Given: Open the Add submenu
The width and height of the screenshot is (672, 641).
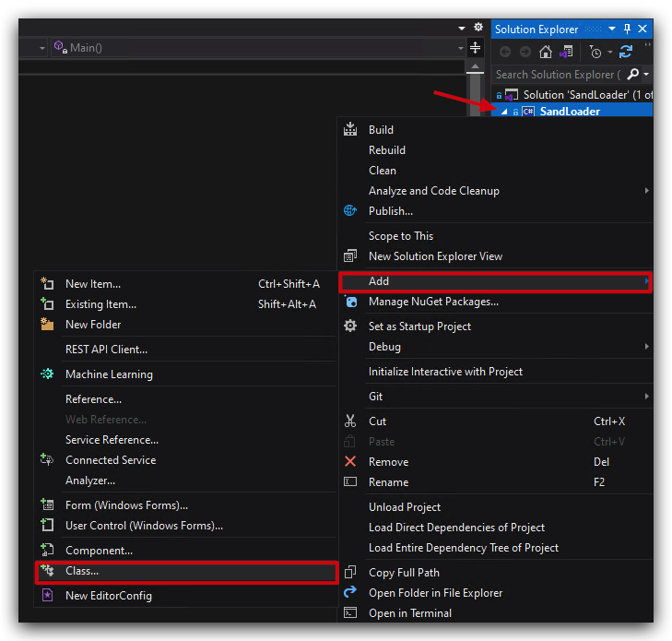Looking at the screenshot, I should [x=495, y=281].
